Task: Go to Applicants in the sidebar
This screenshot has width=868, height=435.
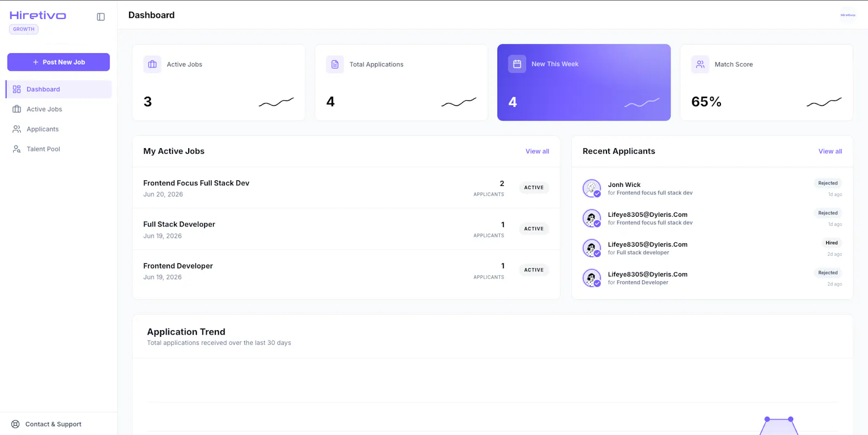Action: tap(59, 129)
